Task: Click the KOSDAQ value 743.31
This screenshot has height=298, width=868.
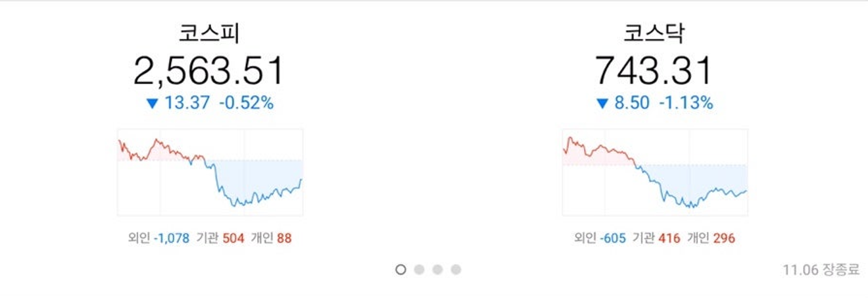Action: click(654, 70)
